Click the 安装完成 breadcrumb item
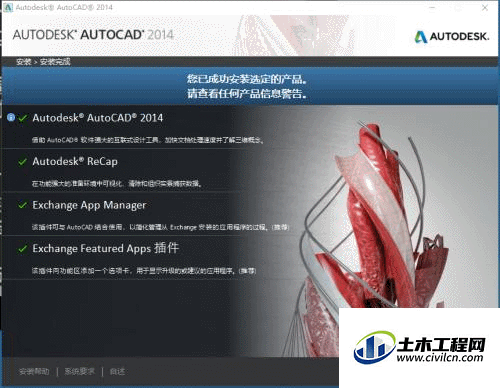The image size is (500, 388). click(55, 62)
